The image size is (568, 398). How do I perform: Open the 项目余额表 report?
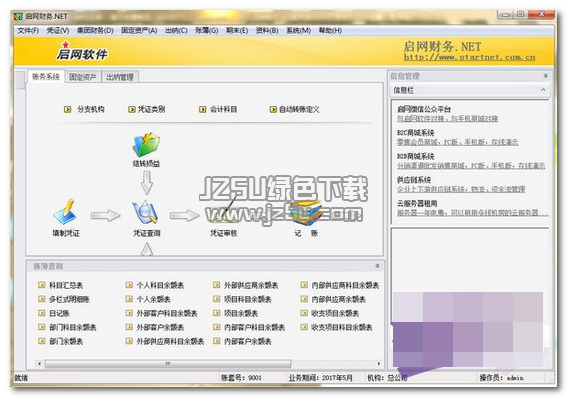point(236,313)
